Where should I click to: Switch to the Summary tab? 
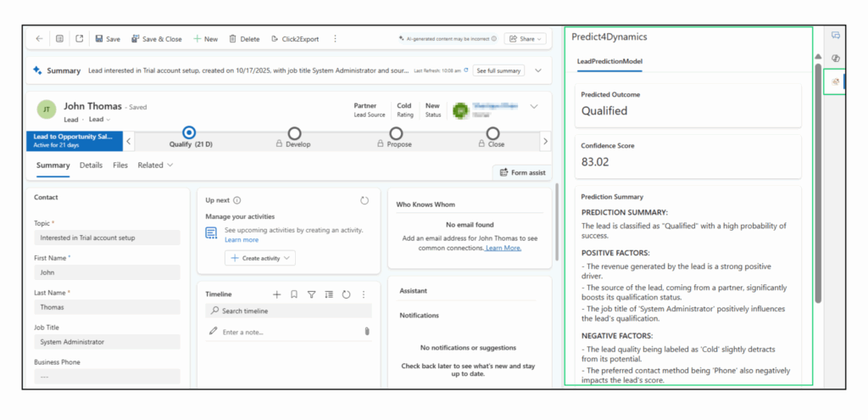[x=53, y=165]
